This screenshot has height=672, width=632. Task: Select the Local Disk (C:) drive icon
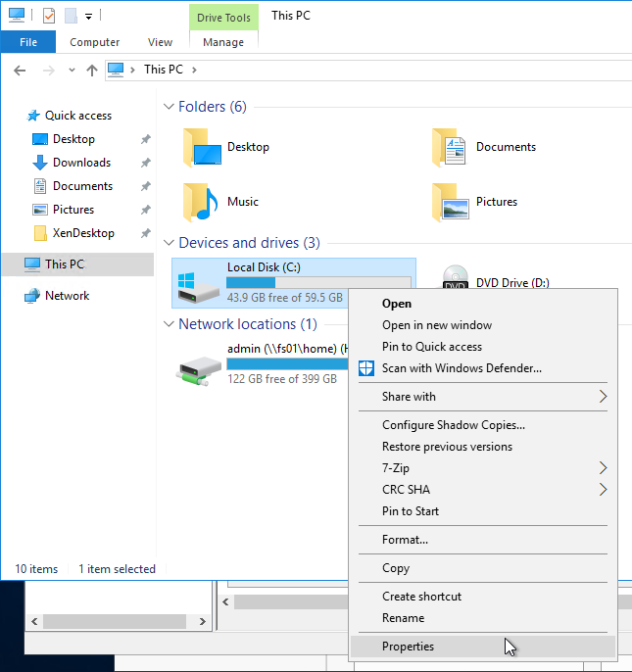tap(199, 287)
